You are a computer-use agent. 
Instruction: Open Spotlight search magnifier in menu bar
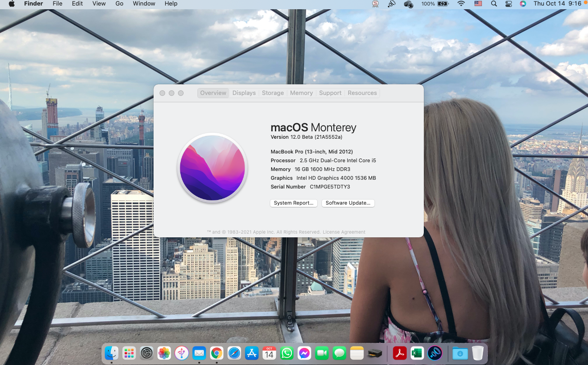494,4
